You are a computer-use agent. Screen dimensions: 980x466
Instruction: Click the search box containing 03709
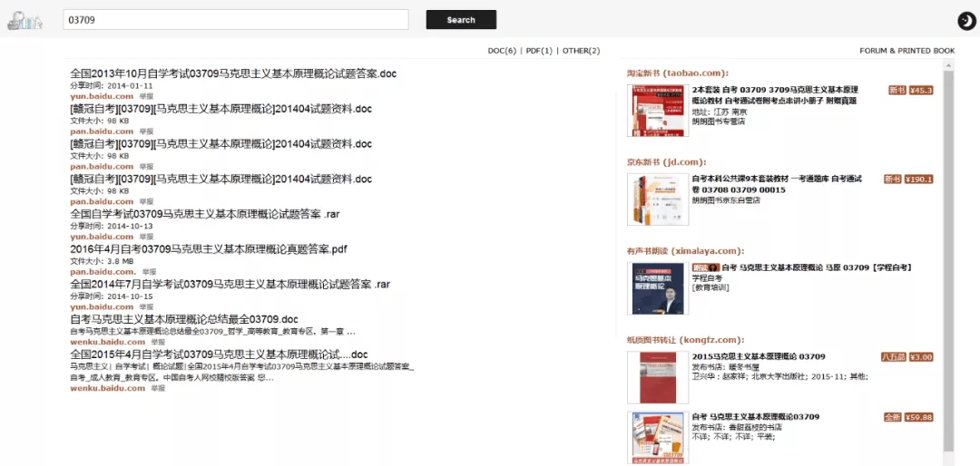236,19
